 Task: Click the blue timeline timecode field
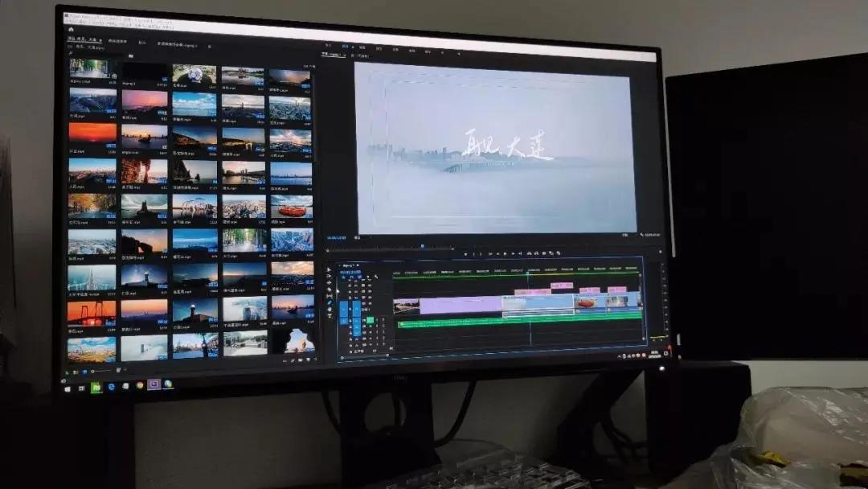coord(350,272)
